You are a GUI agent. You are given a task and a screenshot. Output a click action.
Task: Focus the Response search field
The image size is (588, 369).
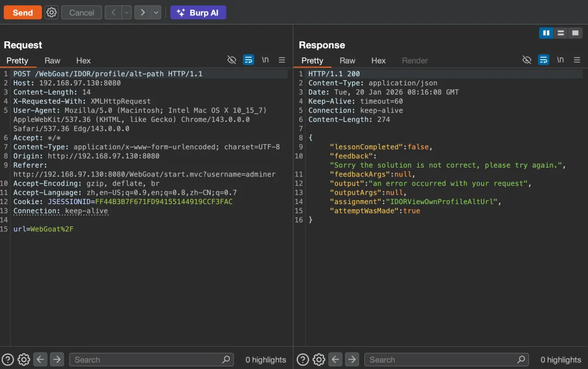446,360
